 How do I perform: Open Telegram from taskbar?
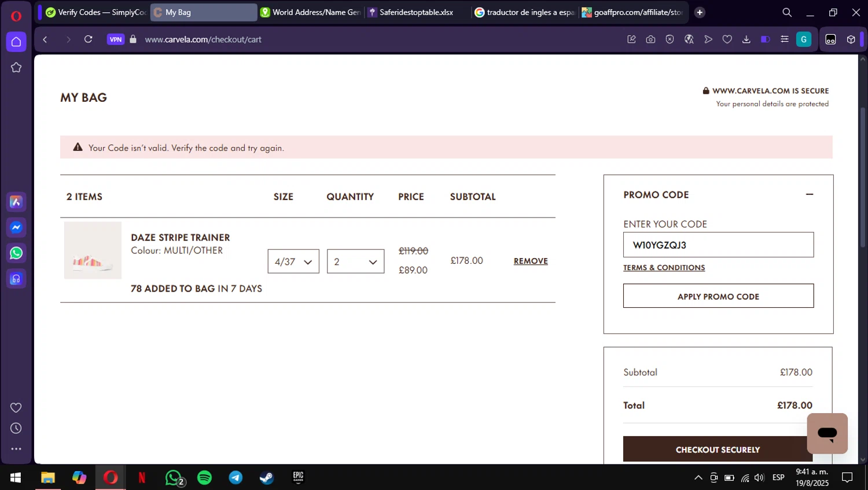coord(236,478)
